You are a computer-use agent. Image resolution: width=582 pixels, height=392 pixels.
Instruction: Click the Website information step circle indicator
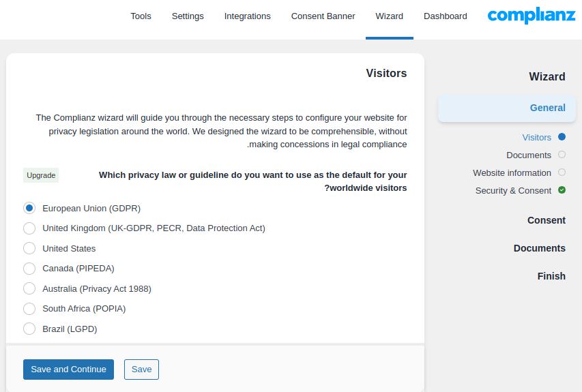(x=562, y=172)
